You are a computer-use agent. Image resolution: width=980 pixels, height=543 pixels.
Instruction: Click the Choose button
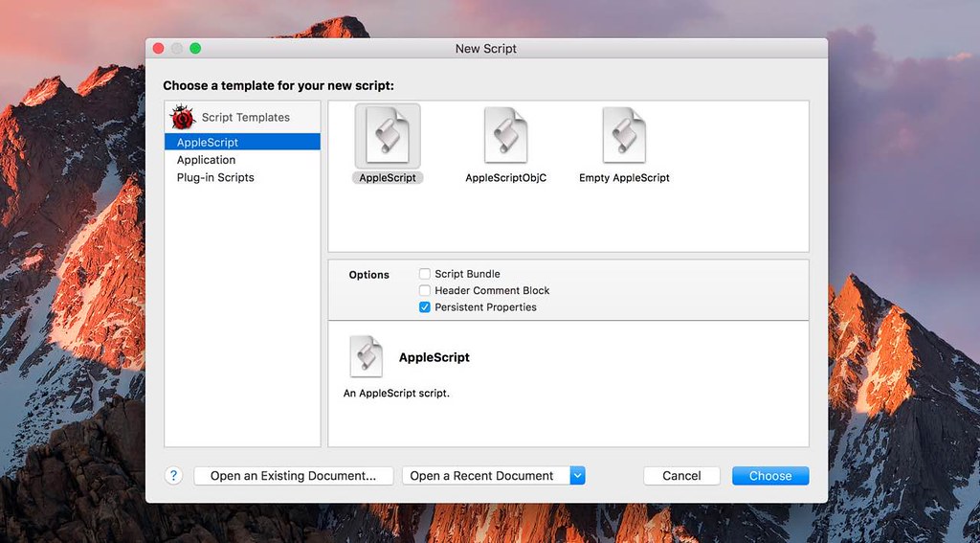pyautogui.click(x=770, y=475)
